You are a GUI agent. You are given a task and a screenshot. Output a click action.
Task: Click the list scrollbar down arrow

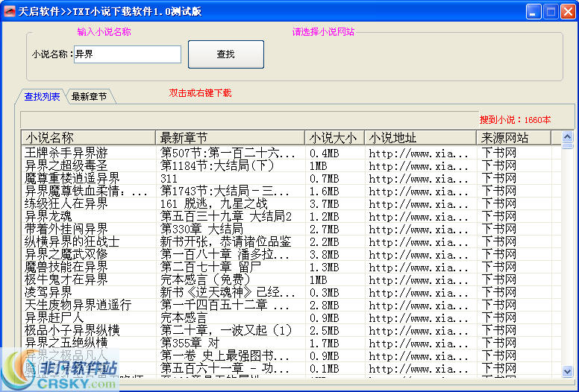point(568,371)
